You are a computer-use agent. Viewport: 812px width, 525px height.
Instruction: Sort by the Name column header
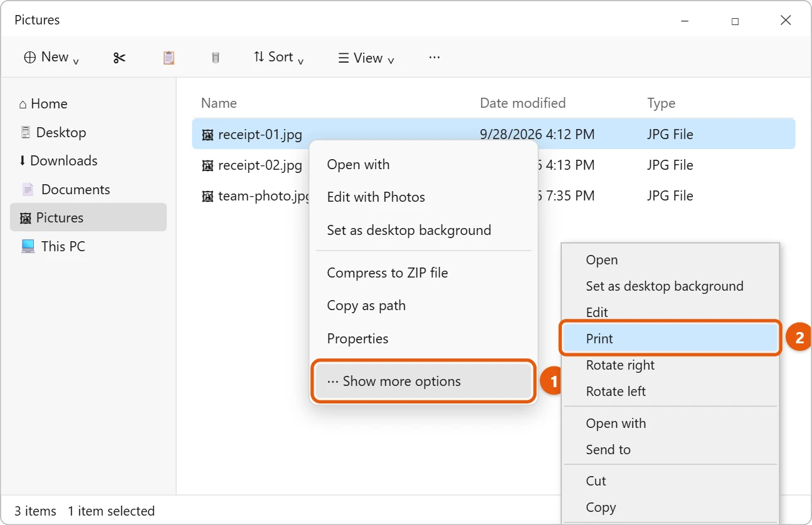219,103
